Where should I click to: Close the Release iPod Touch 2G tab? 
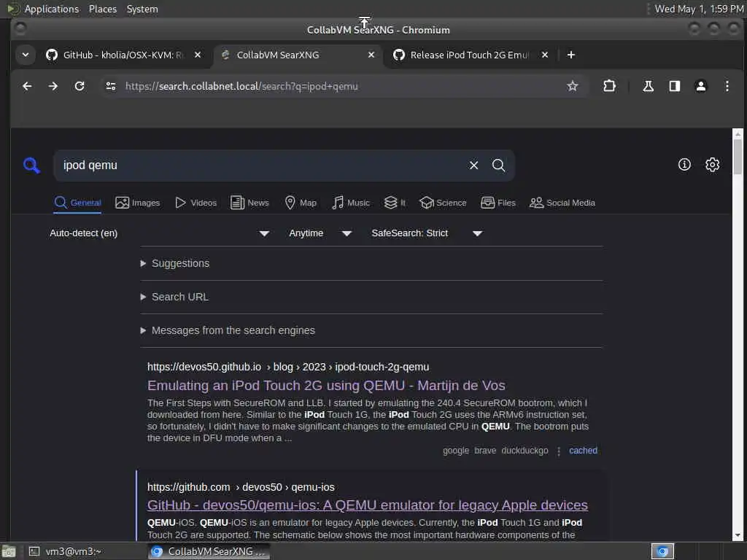tap(544, 55)
